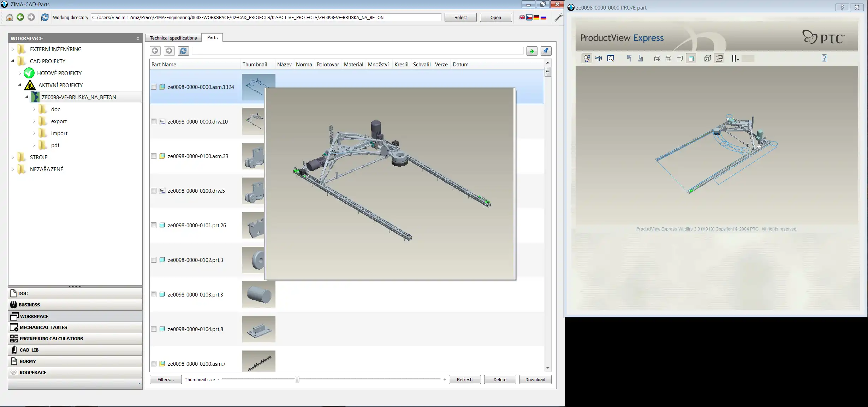Switch to the Parts tab in browser
The image size is (868, 407).
pos(212,38)
